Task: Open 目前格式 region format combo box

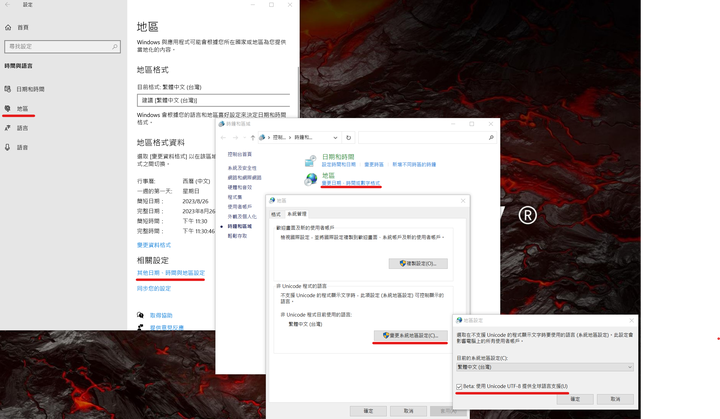Action: pyautogui.click(x=214, y=100)
